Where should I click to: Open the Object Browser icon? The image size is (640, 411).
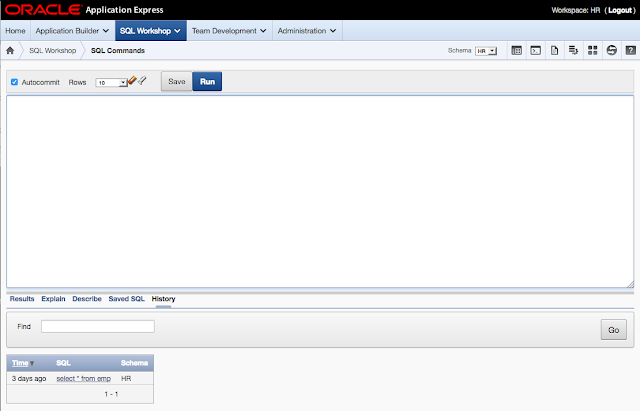516,51
